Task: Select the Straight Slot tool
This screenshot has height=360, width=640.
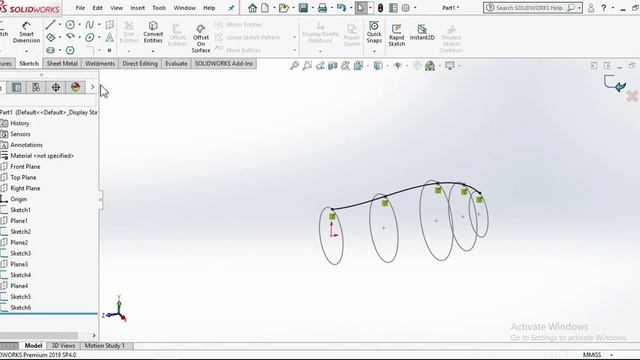Action: [x=50, y=50]
